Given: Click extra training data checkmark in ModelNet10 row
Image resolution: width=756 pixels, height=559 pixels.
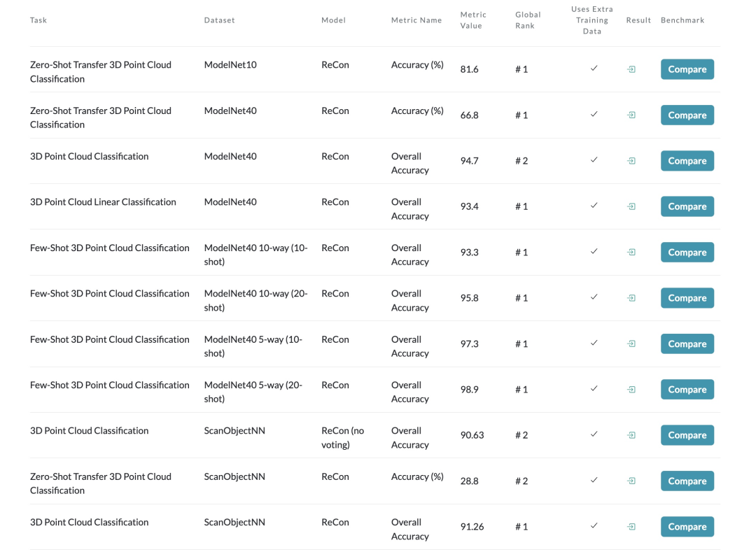Looking at the screenshot, I should pyautogui.click(x=594, y=69).
